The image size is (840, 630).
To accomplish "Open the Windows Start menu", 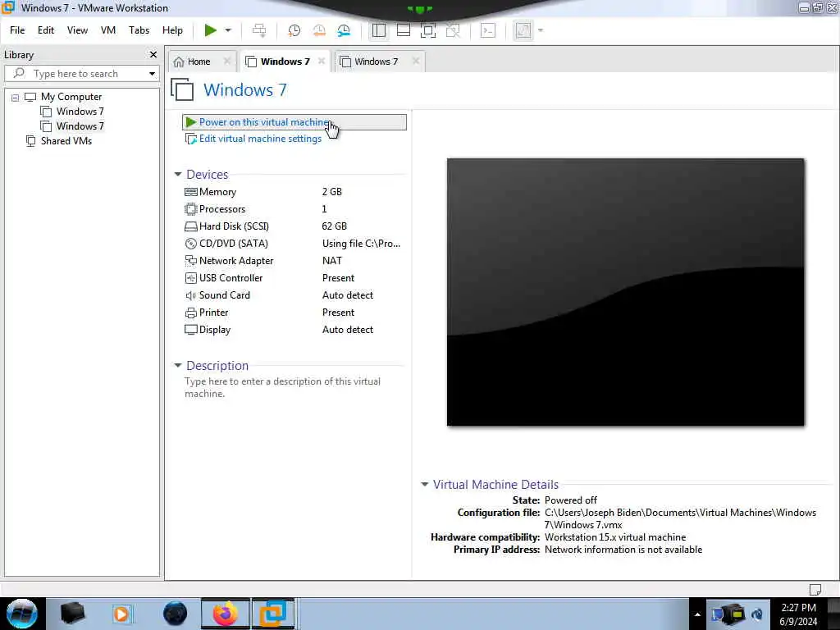I will click(22, 614).
